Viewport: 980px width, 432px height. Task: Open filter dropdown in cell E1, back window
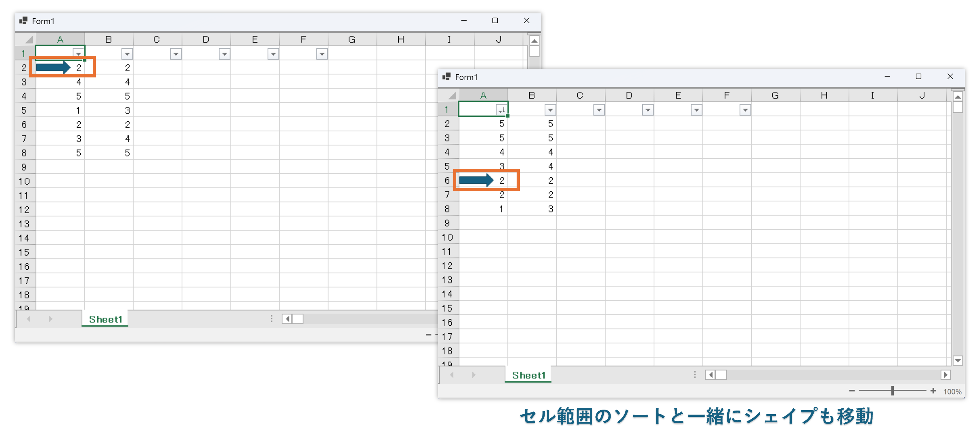pyautogui.click(x=273, y=54)
